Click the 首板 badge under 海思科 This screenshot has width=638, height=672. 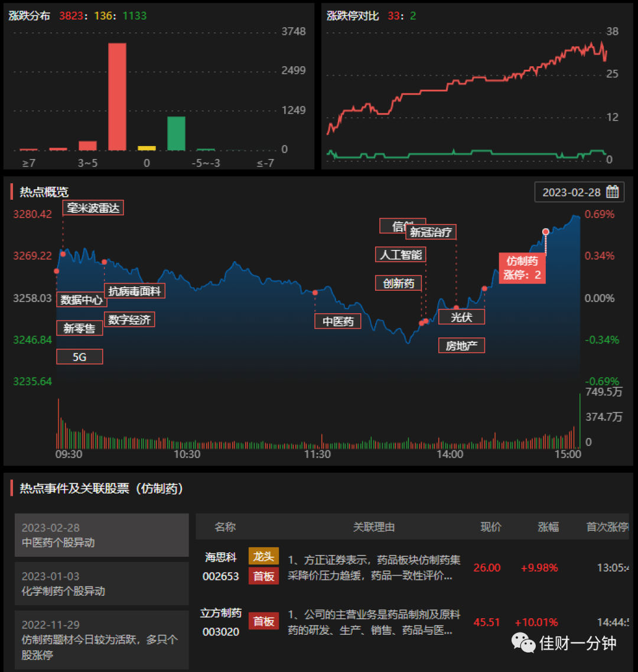tap(263, 576)
